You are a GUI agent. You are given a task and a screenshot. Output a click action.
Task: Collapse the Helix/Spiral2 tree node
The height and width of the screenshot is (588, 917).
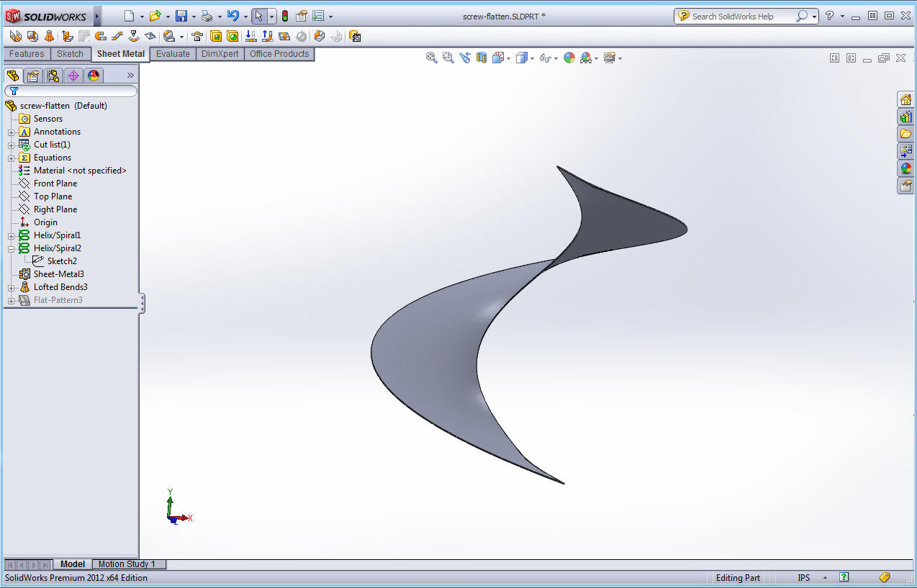tap(11, 248)
